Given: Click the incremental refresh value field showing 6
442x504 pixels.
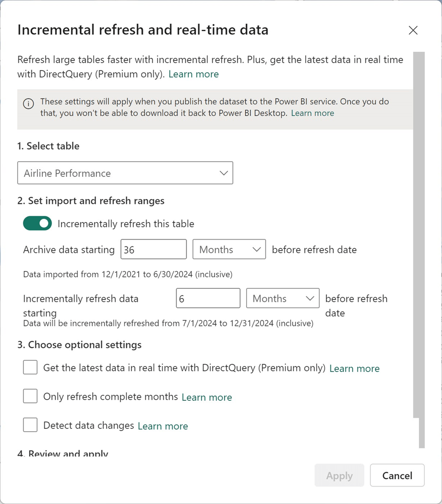Looking at the screenshot, I should (x=208, y=298).
